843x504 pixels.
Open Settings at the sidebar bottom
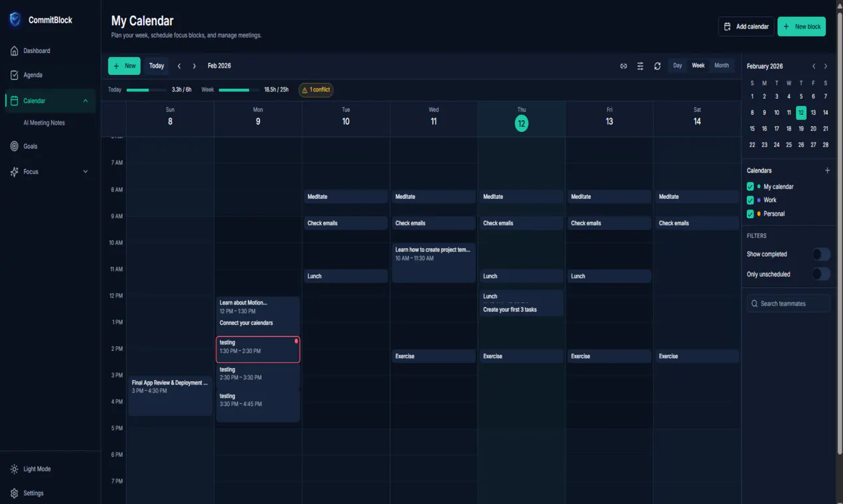point(50,493)
